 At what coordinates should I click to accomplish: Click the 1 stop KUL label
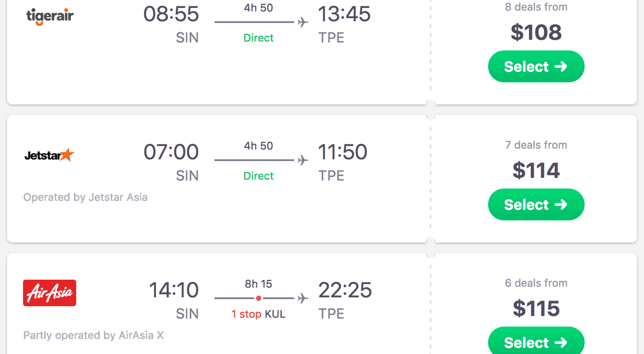(258, 314)
